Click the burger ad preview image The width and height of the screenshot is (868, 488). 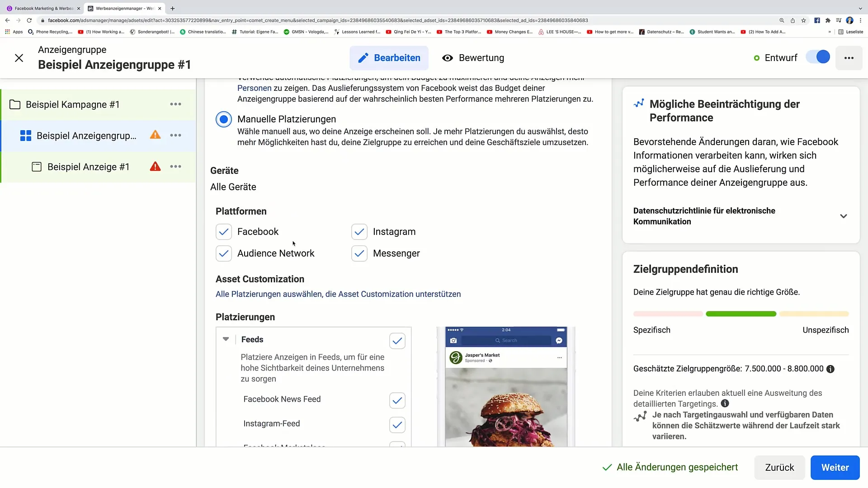[x=506, y=407]
